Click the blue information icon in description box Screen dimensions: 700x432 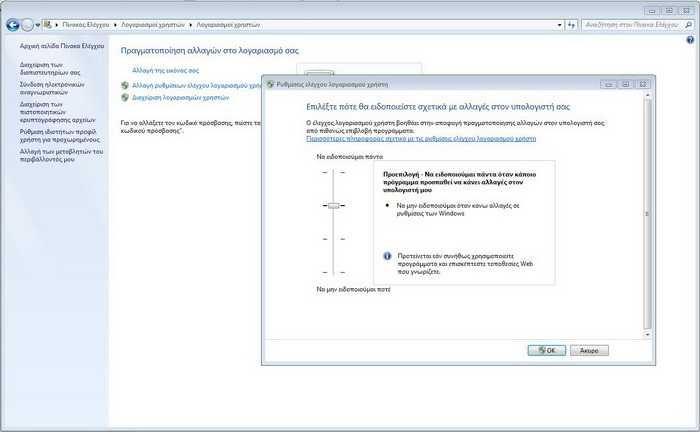(x=387, y=256)
